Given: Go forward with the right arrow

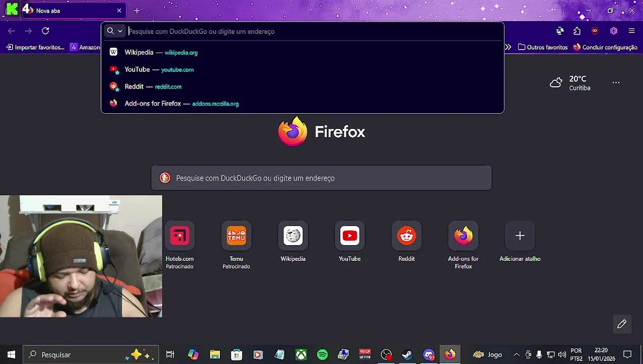Looking at the screenshot, I should [28, 31].
